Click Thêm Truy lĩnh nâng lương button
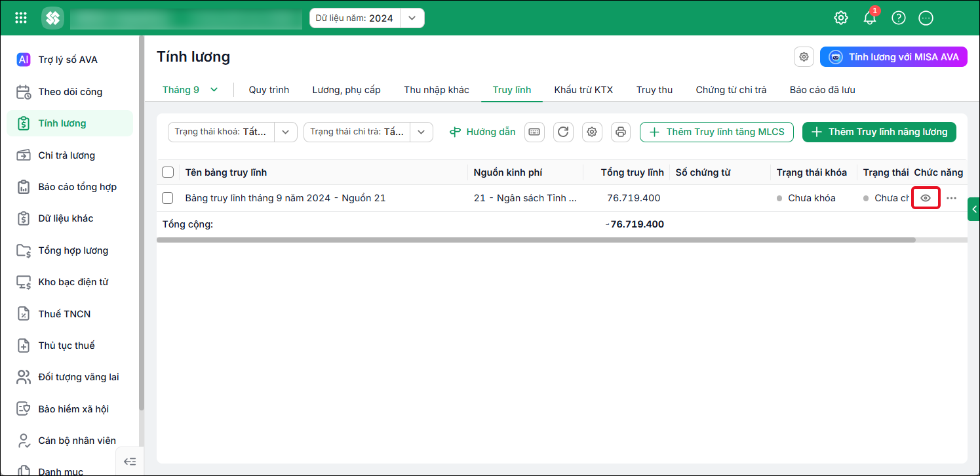Image resolution: width=980 pixels, height=476 pixels. (x=879, y=132)
